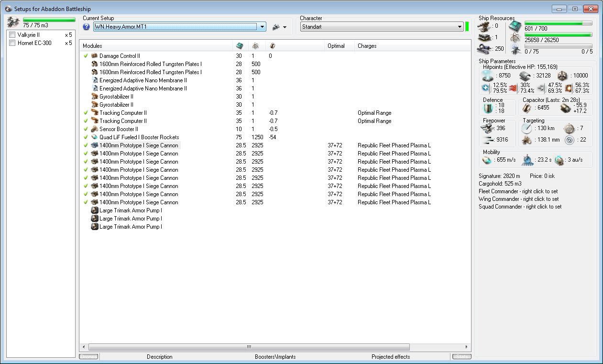Click the horizontal scrollbar thumb under modules
This screenshot has width=603, height=364.
point(249,347)
